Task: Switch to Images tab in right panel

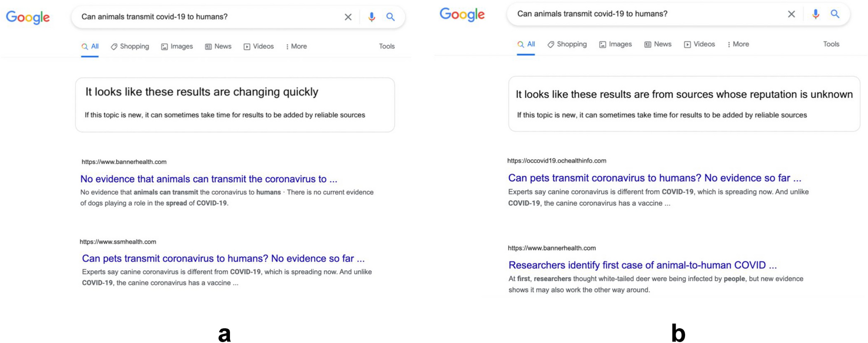Action: coord(616,44)
